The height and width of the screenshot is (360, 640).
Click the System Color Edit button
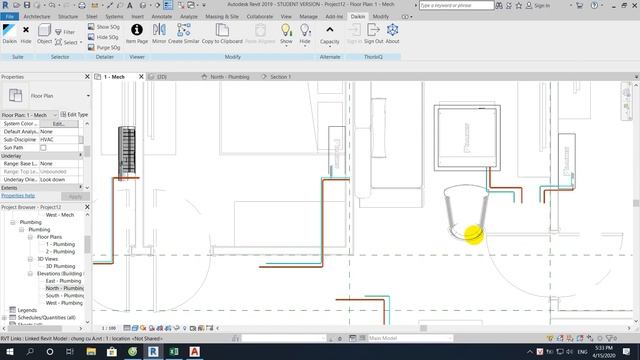coord(59,124)
